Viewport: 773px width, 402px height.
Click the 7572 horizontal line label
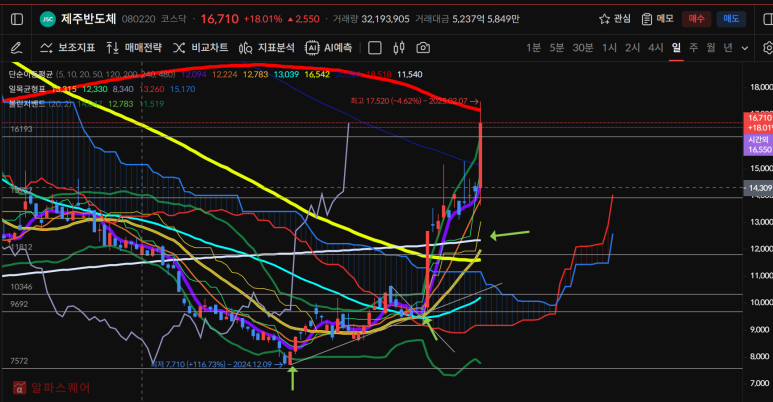19,361
